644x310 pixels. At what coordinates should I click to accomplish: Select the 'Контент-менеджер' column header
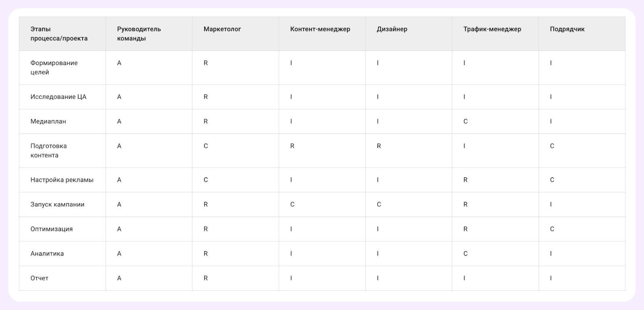(x=320, y=29)
